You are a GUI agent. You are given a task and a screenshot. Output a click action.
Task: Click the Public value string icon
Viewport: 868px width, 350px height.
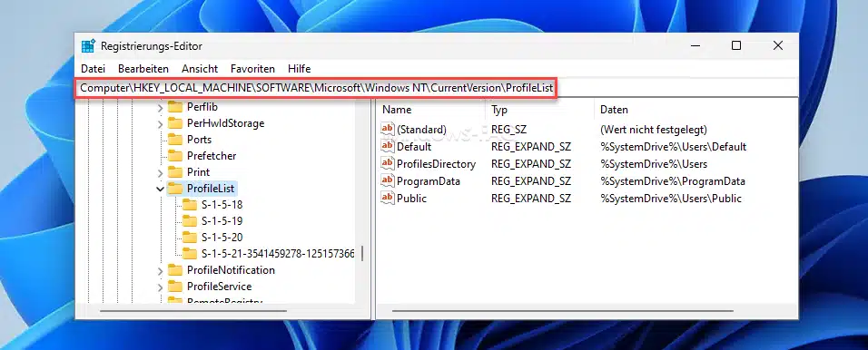(x=388, y=198)
